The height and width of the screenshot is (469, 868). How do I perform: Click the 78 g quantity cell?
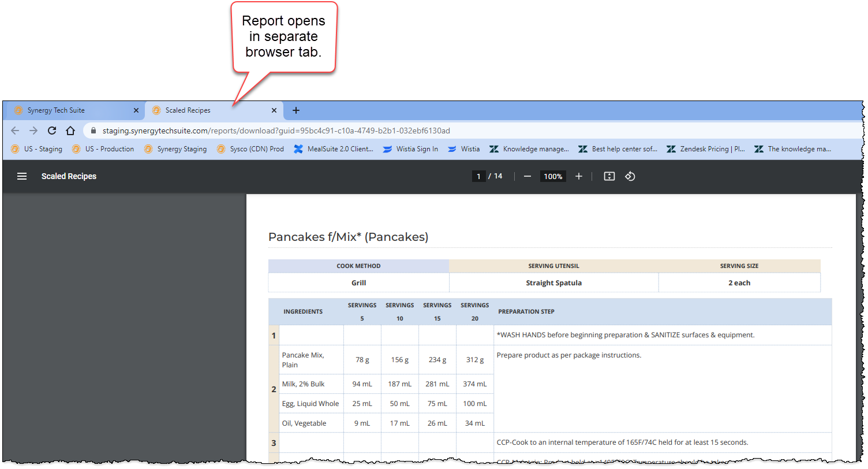click(362, 360)
